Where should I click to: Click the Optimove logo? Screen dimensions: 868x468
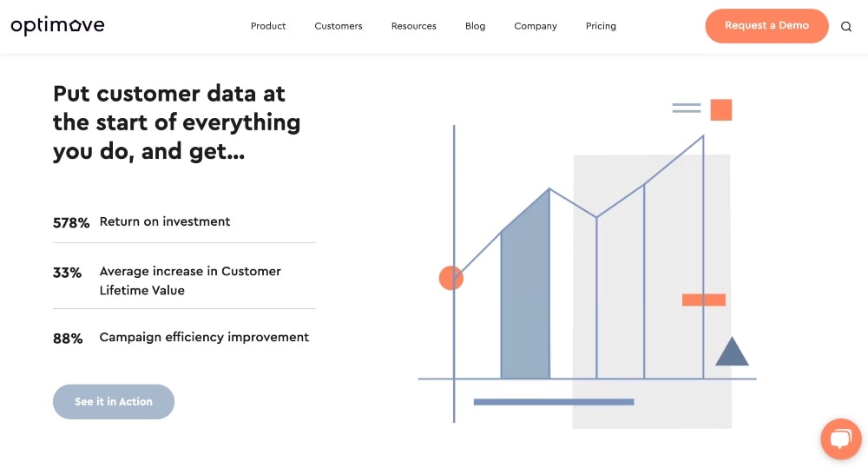click(57, 26)
